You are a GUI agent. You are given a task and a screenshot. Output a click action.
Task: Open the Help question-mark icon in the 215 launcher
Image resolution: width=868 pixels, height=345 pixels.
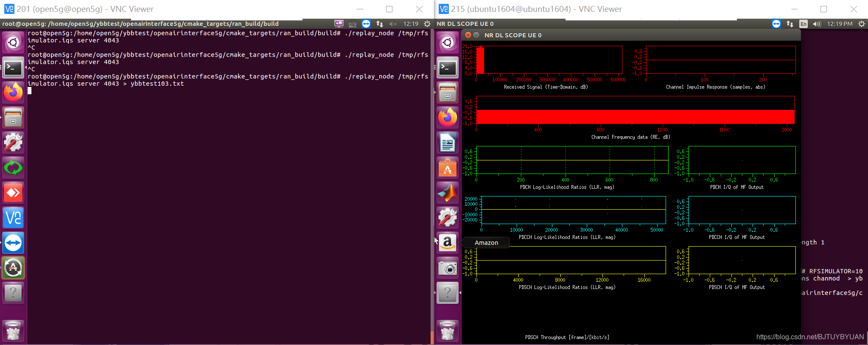448,293
